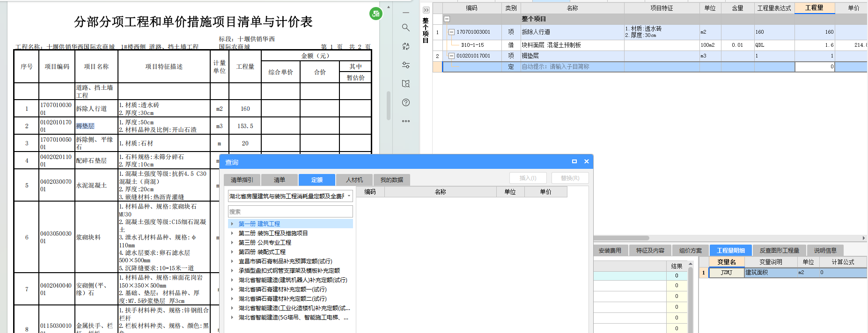Click the 建筑面积 variable description cell
This screenshot has height=333, width=868.
coord(771,272)
